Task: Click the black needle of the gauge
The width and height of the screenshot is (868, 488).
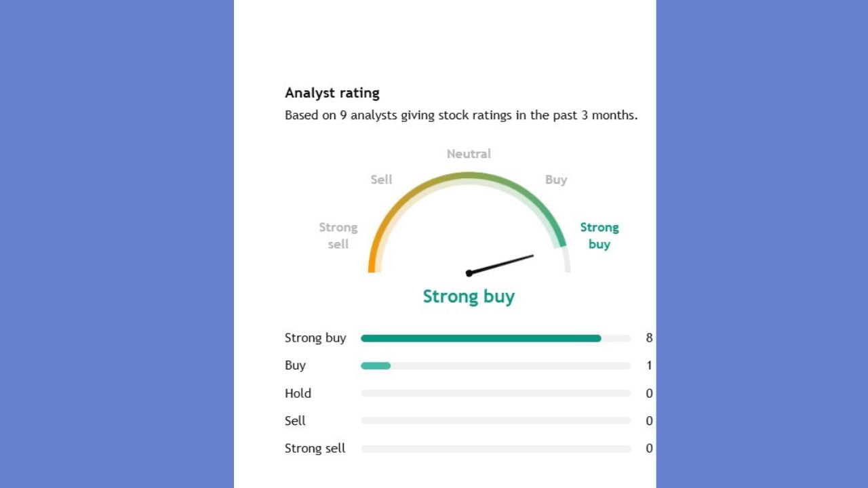Action: click(502, 264)
